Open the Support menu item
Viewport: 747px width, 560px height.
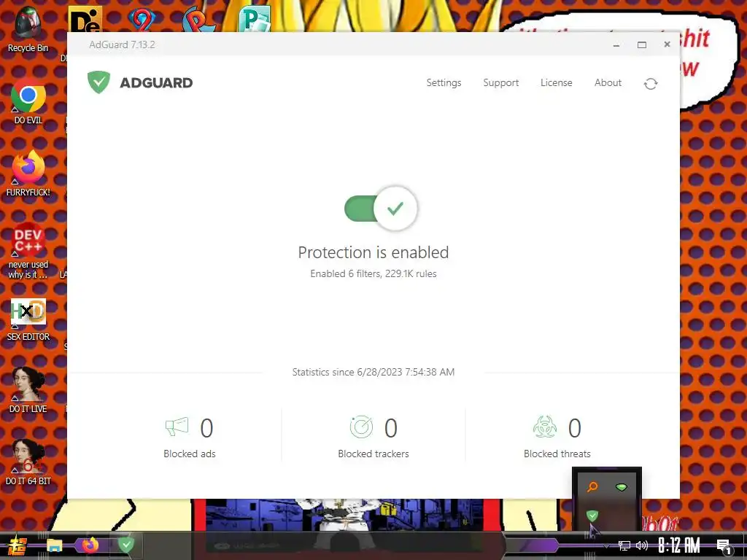pos(500,83)
